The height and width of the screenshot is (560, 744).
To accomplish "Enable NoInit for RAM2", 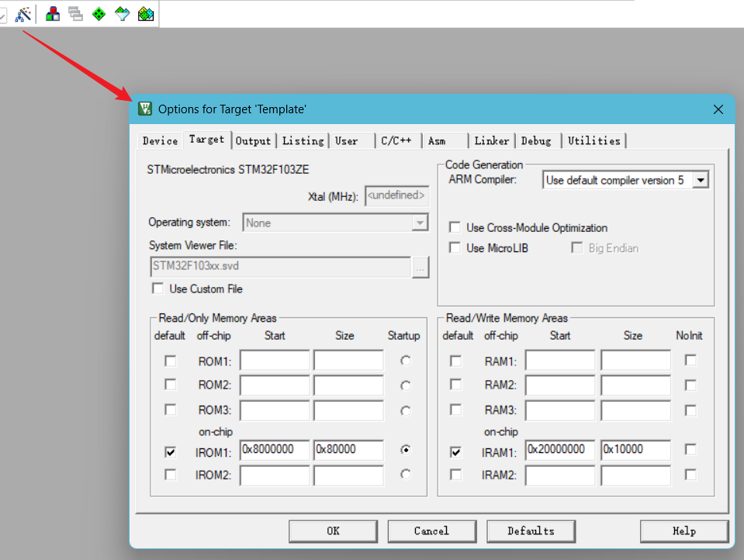I will [690, 385].
